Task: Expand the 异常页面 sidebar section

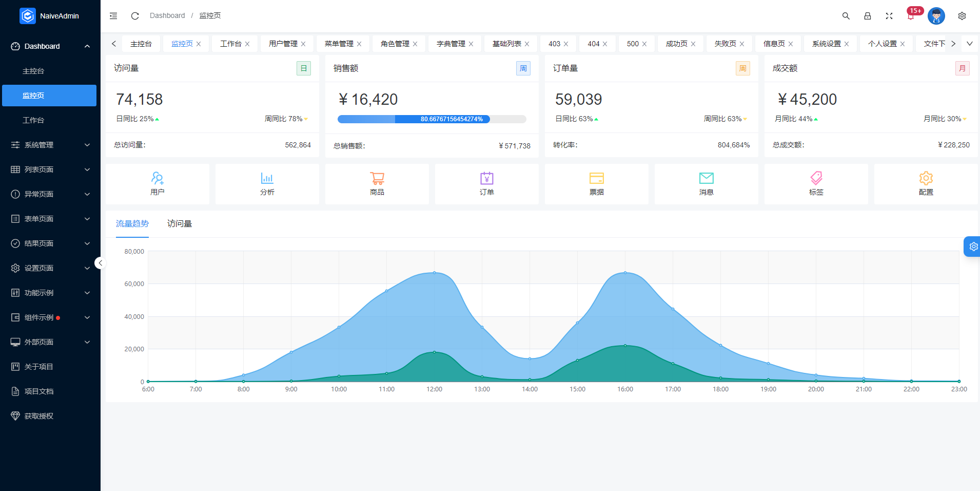Action: coord(50,194)
